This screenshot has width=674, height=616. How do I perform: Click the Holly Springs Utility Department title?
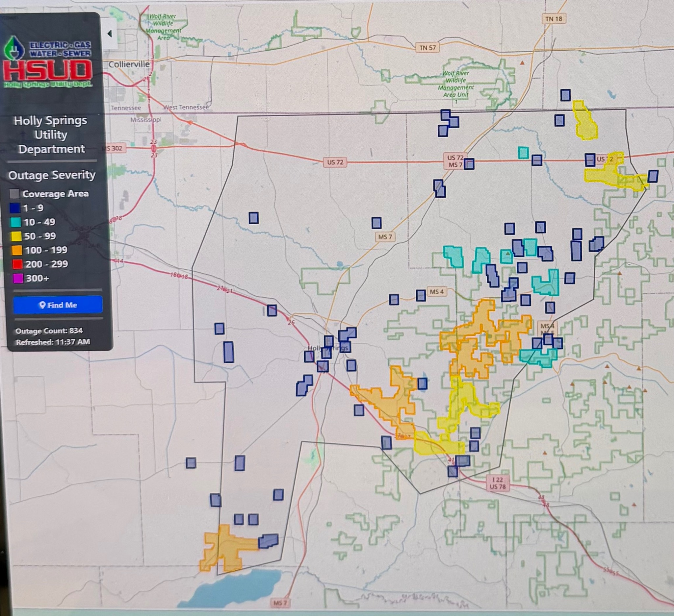[x=51, y=135]
